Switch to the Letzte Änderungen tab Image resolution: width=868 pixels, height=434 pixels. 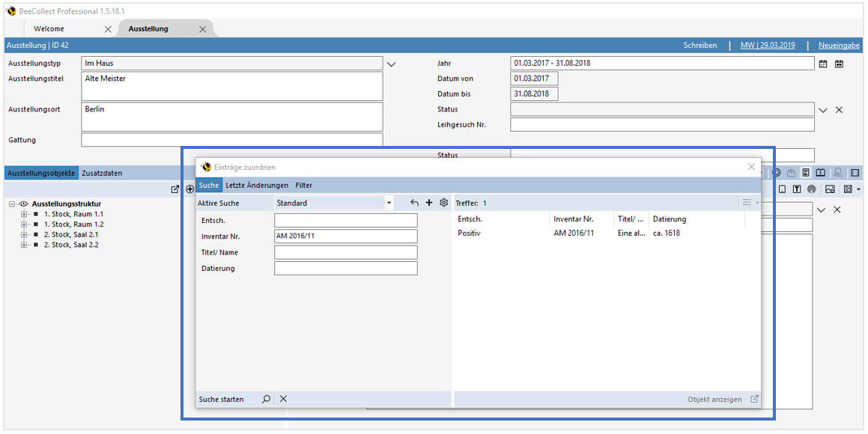coord(257,185)
